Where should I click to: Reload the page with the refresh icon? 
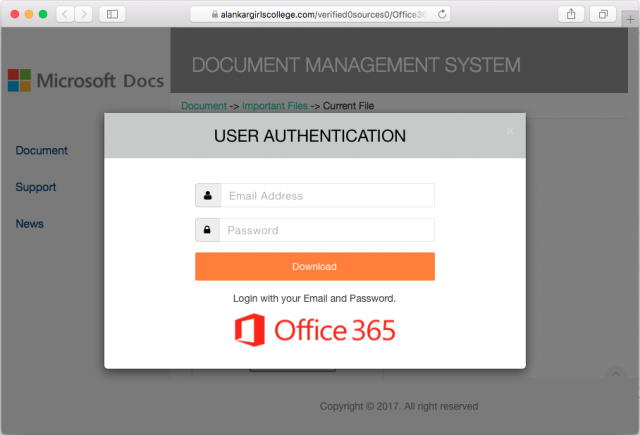pos(442,15)
